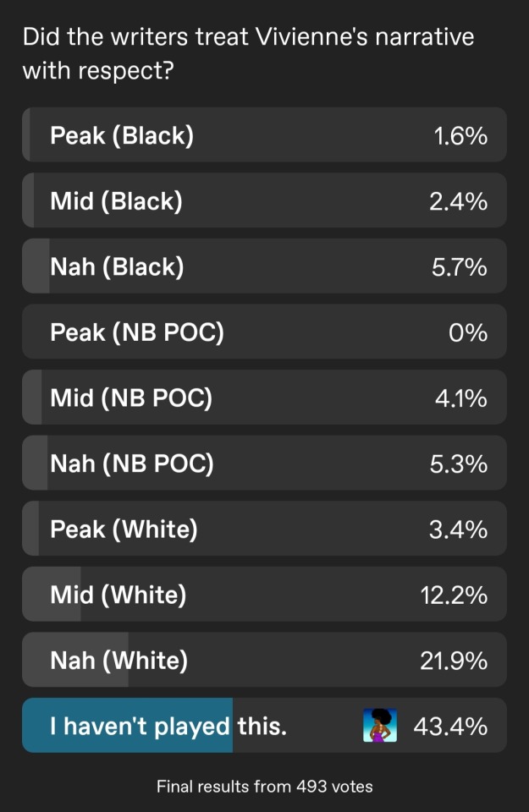
Task: Click the 12.2% result percentage
Action: click(454, 595)
